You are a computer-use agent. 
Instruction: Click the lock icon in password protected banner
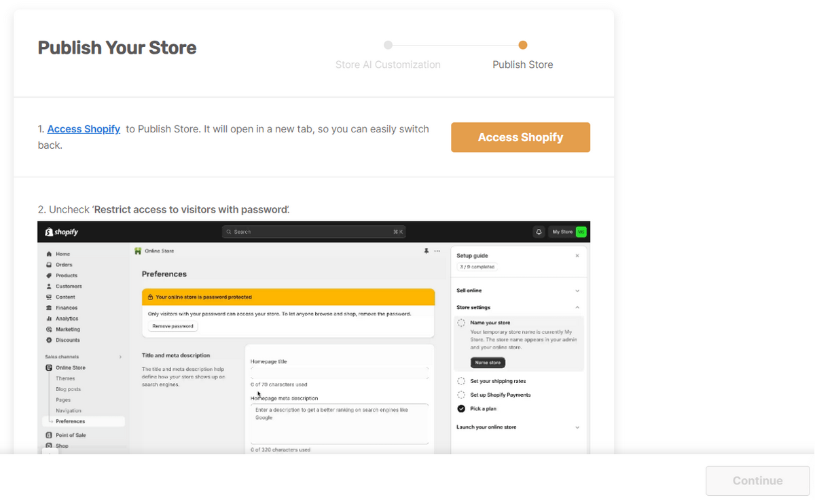point(150,297)
